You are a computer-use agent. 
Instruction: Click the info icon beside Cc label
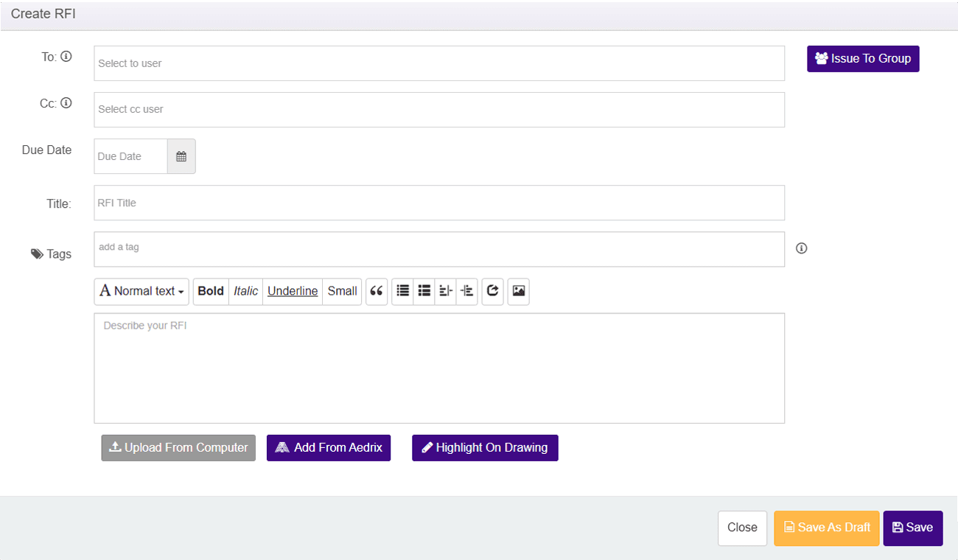[66, 103]
